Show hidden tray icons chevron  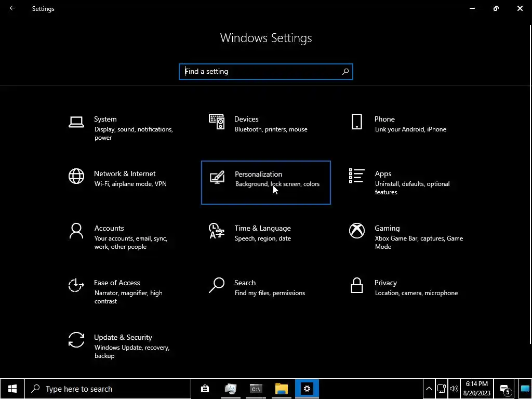point(429,389)
